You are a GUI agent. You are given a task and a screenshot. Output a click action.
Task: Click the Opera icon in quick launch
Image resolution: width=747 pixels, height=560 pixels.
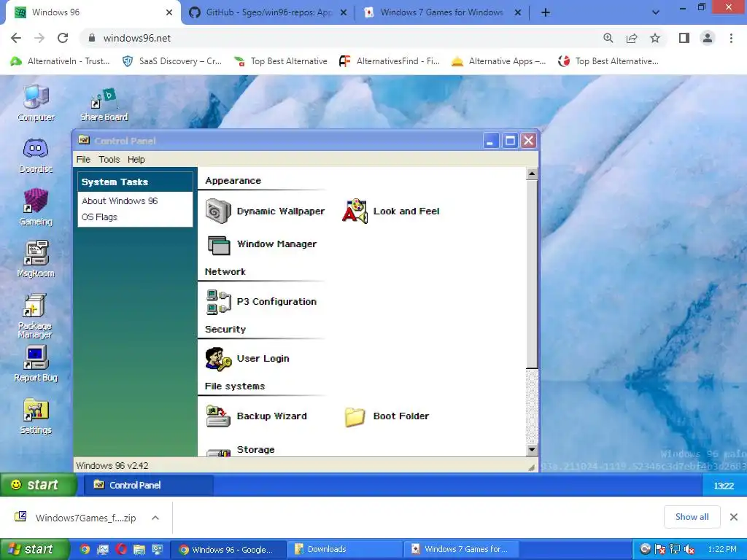tap(121, 549)
